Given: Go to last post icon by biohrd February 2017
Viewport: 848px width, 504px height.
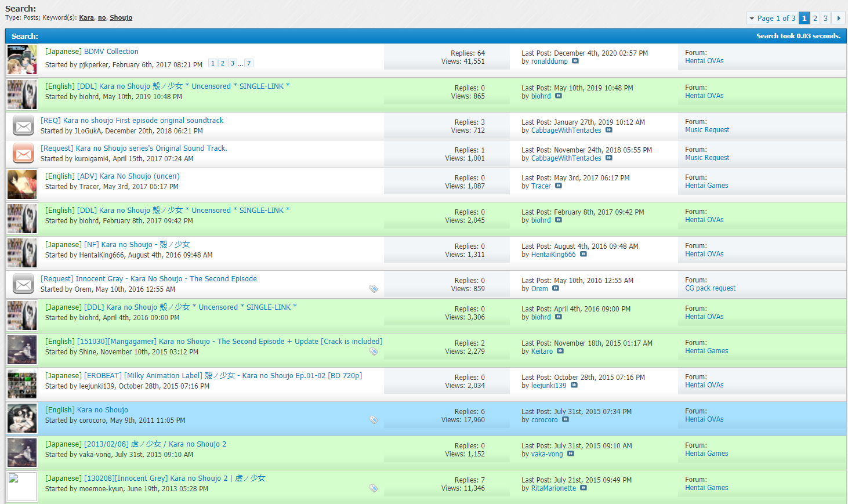Looking at the screenshot, I should [x=559, y=220].
